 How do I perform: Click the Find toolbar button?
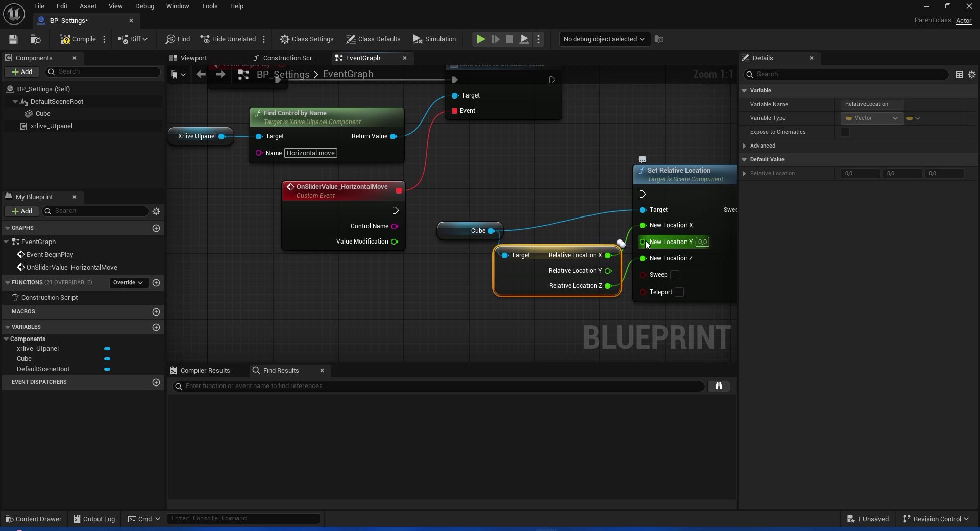click(x=178, y=39)
